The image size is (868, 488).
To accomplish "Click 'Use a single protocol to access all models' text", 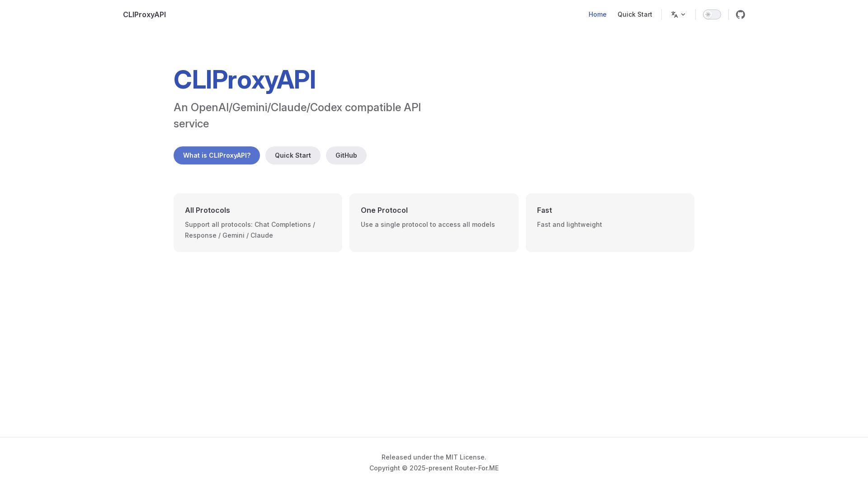I will click(428, 225).
